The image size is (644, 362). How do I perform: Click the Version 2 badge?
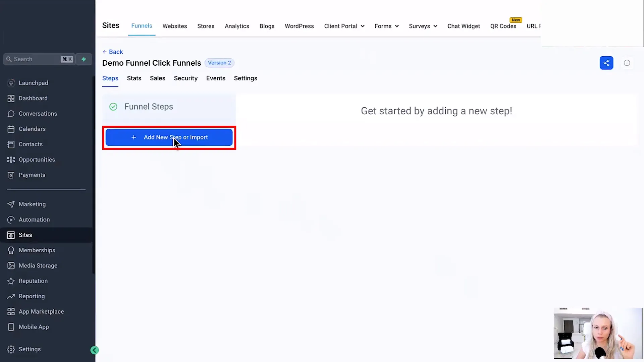[x=219, y=63]
